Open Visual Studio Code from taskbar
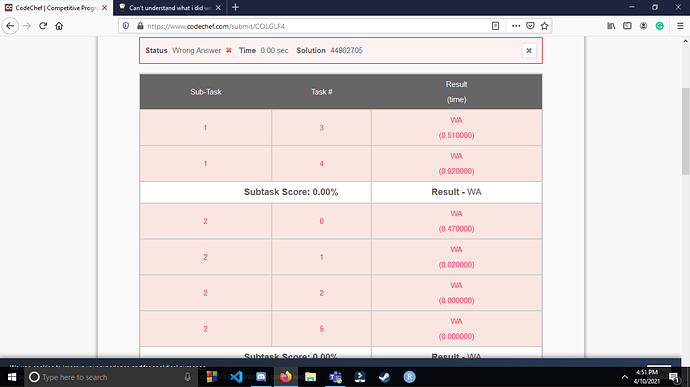 (236, 377)
